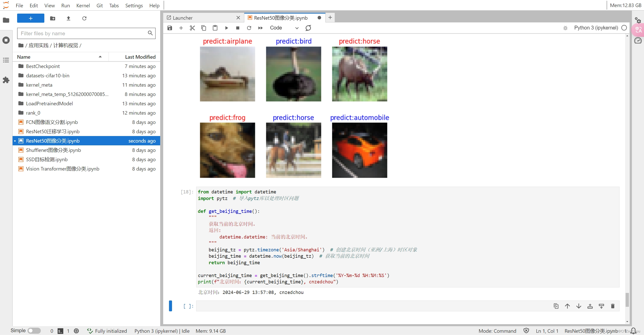Viewport: 644px width, 335px height.
Task: Open the BestCheckpoint folder
Action: 43,66
